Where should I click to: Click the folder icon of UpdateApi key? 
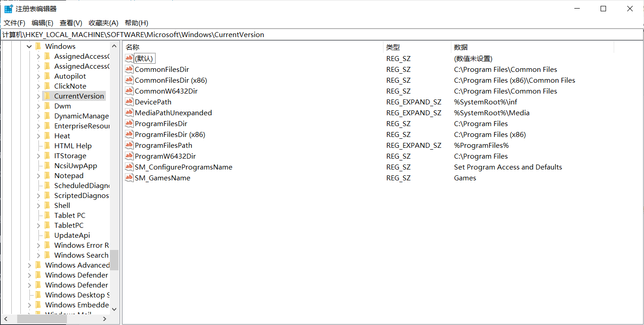[47, 235]
